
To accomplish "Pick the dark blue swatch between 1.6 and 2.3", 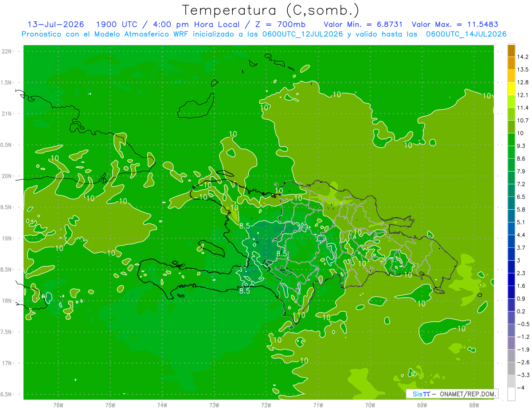I will tap(511, 280).
